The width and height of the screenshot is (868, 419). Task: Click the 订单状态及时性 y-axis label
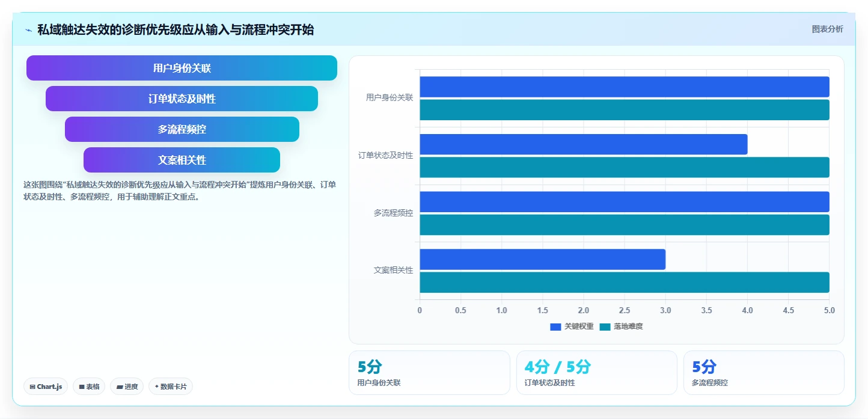pyautogui.click(x=386, y=155)
